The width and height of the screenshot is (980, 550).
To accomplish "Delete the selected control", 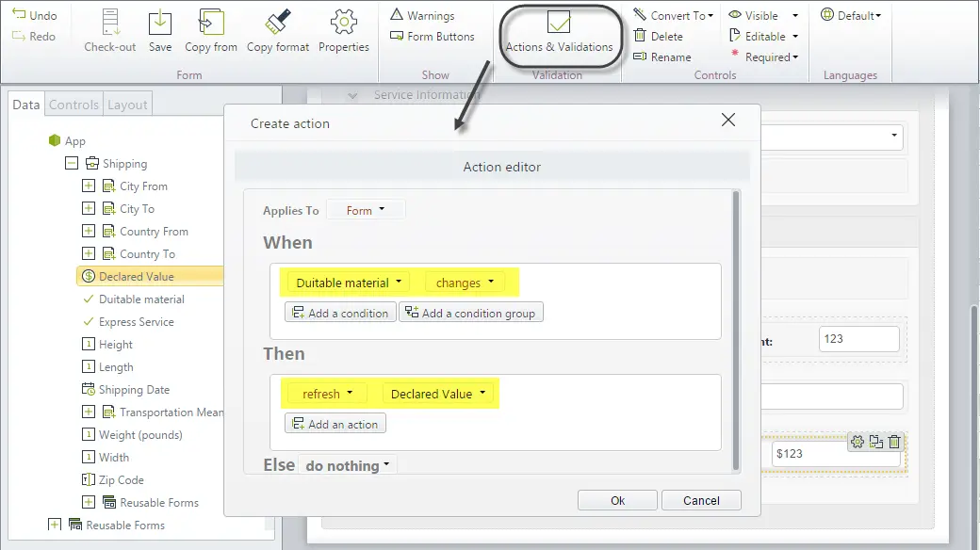I will (x=658, y=36).
